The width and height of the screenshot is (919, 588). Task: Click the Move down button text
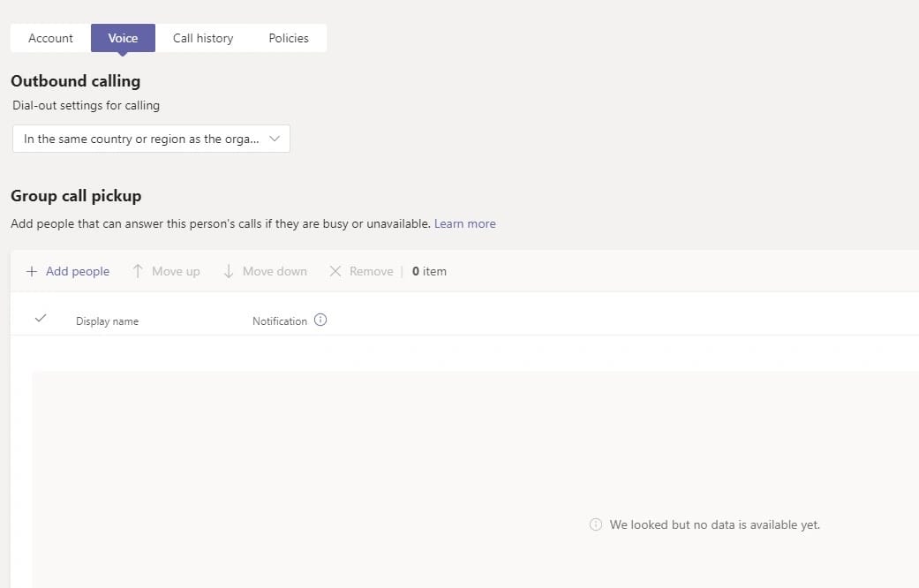275,271
